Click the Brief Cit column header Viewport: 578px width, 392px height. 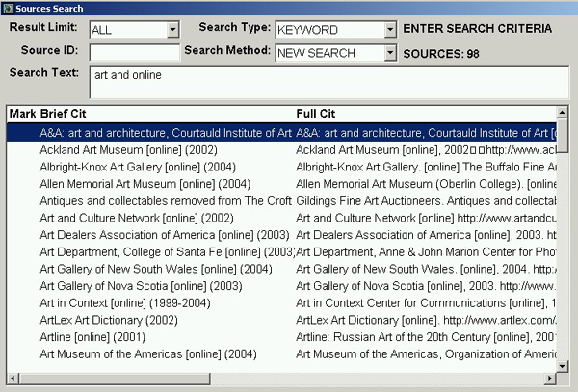coord(63,114)
